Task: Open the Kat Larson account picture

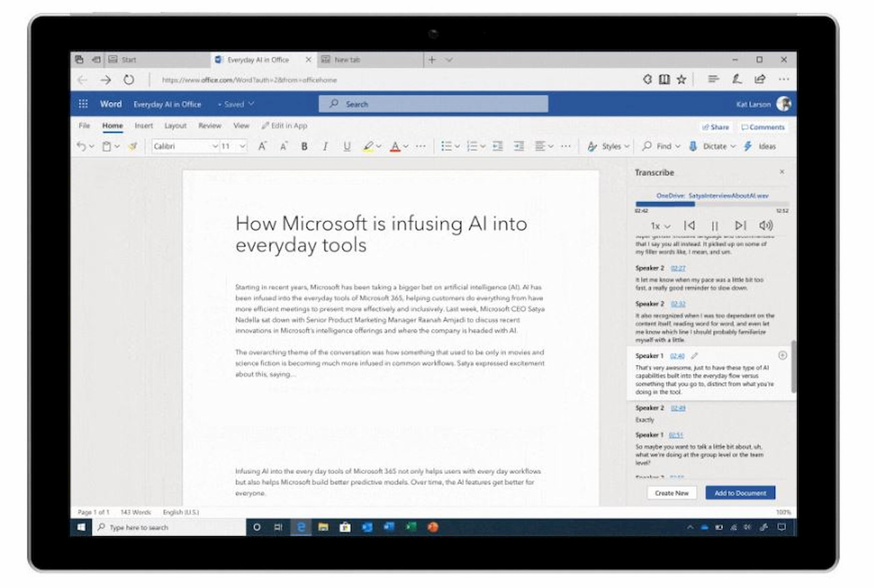Action: click(x=784, y=104)
